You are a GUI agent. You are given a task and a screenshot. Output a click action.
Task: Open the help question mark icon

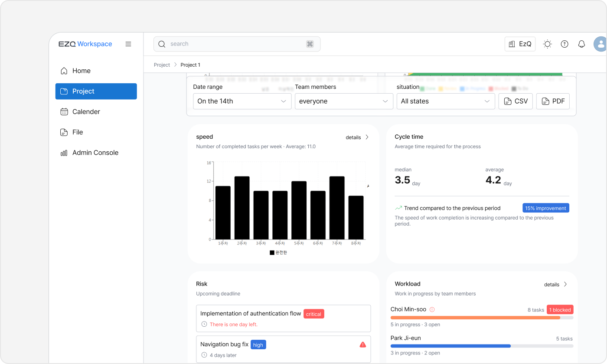[x=565, y=44]
